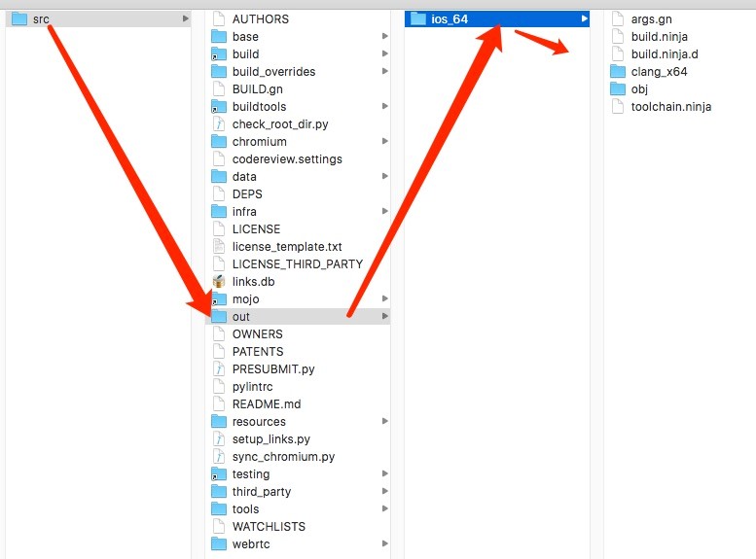Click the setup_links.py script icon
756x559 pixels.
point(219,439)
